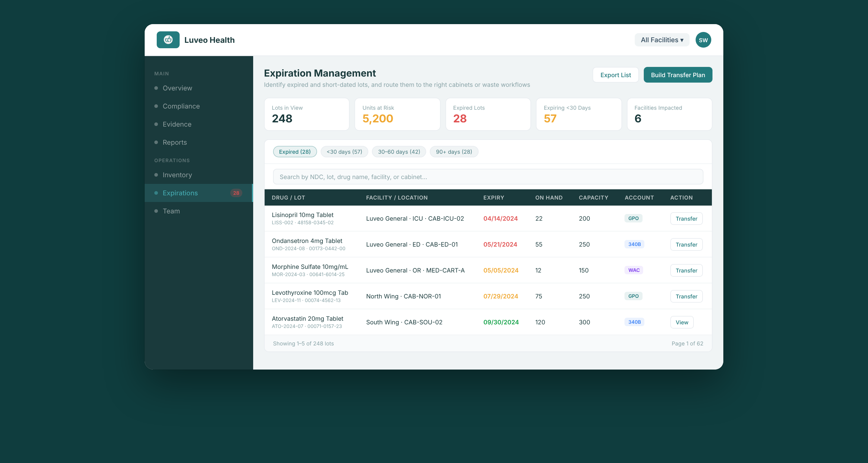
Task: Sort by FACILITY / LOCATION header
Action: pos(397,198)
